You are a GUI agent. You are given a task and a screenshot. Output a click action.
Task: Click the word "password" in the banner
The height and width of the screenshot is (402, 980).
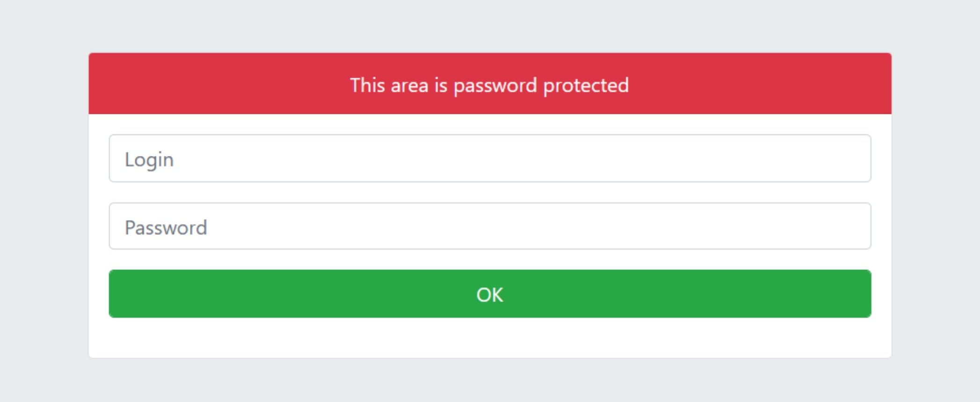[x=495, y=86]
